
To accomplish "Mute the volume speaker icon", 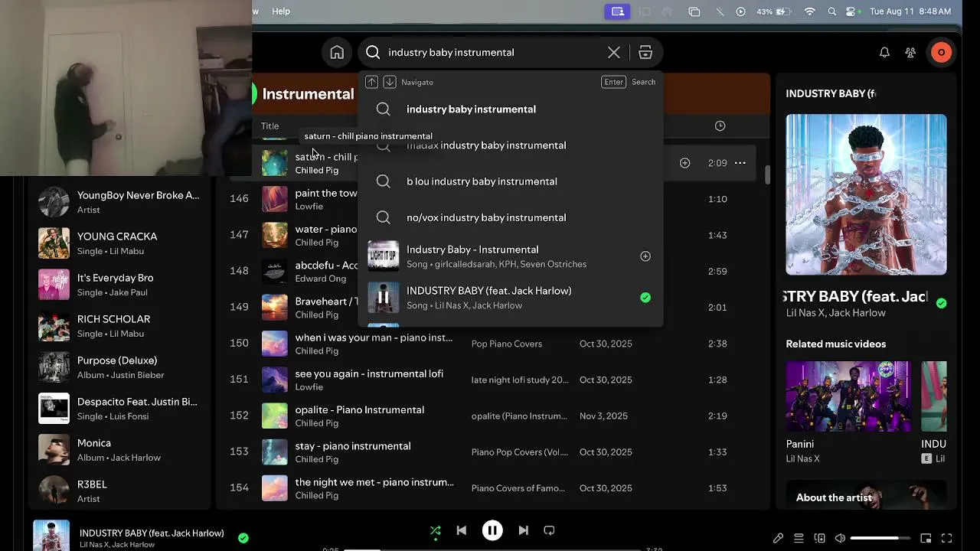I will click(840, 538).
